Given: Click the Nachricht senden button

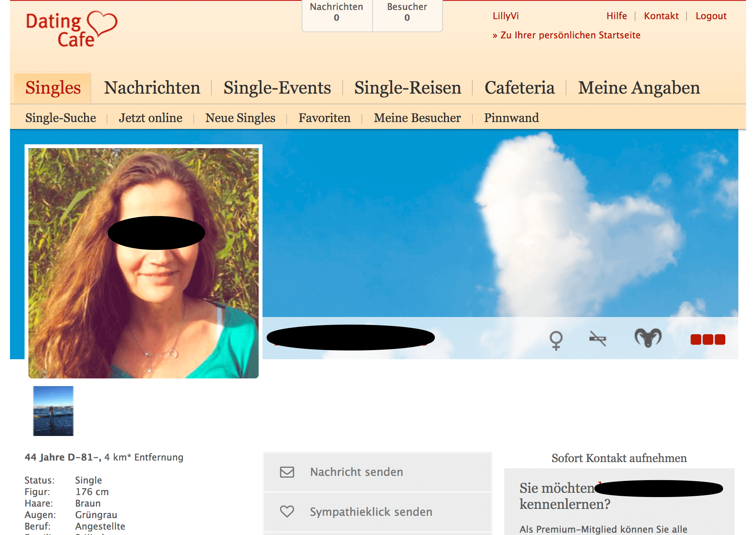Looking at the screenshot, I should (378, 472).
